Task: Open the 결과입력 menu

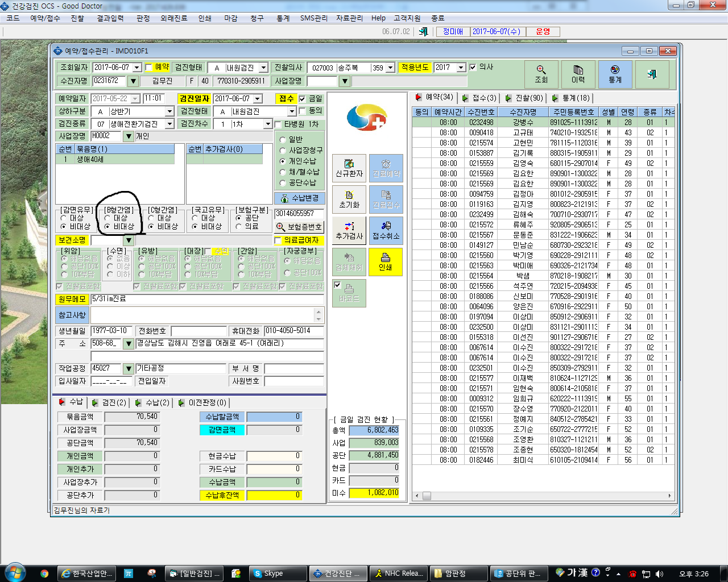Action: click(110, 18)
